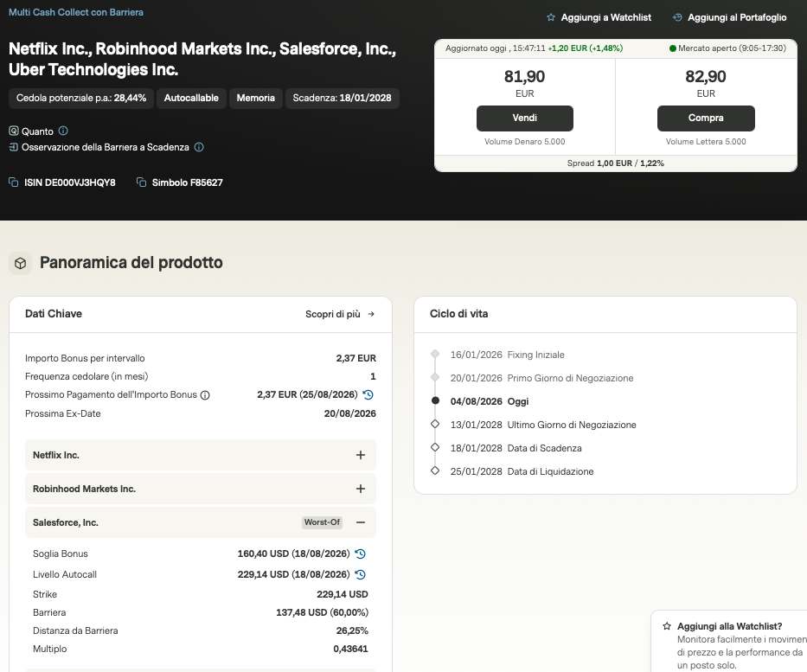This screenshot has height=672, width=807.
Task: Click the Ciclo di vita heading
Action: click(458, 314)
